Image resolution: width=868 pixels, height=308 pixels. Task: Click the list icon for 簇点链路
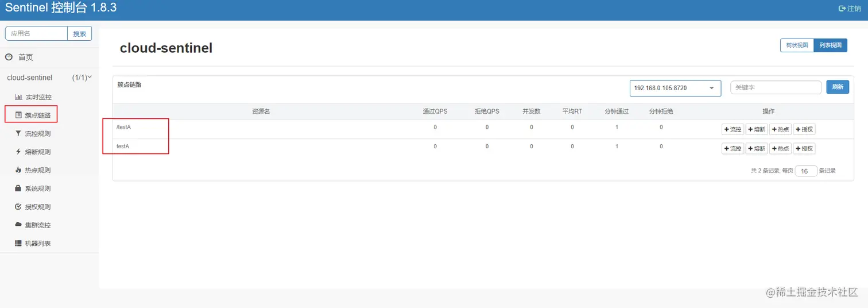pyautogui.click(x=18, y=115)
